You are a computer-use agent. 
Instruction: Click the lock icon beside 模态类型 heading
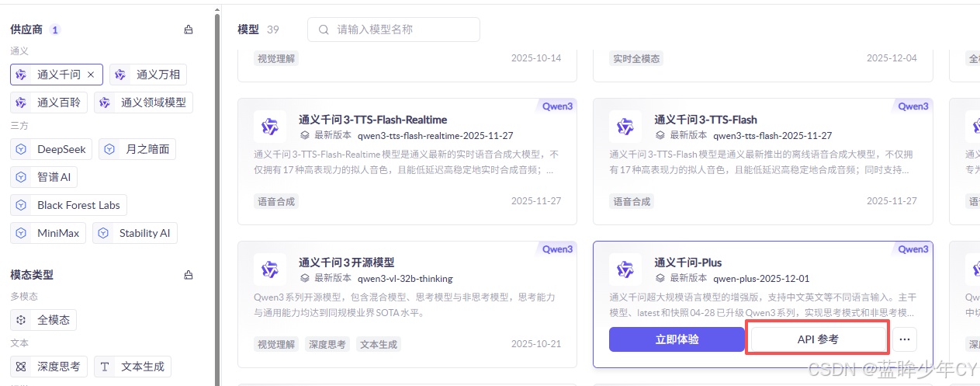click(189, 275)
